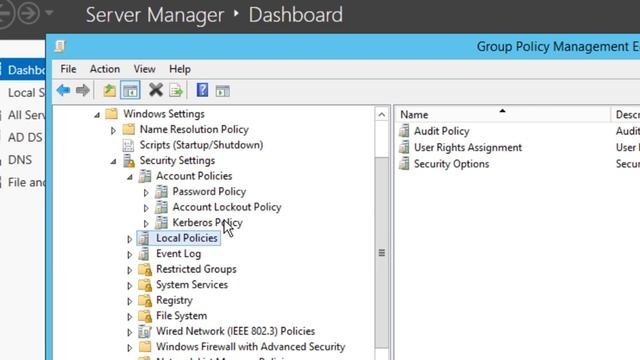Open the Action menu
This screenshot has height=360, width=640.
(105, 69)
